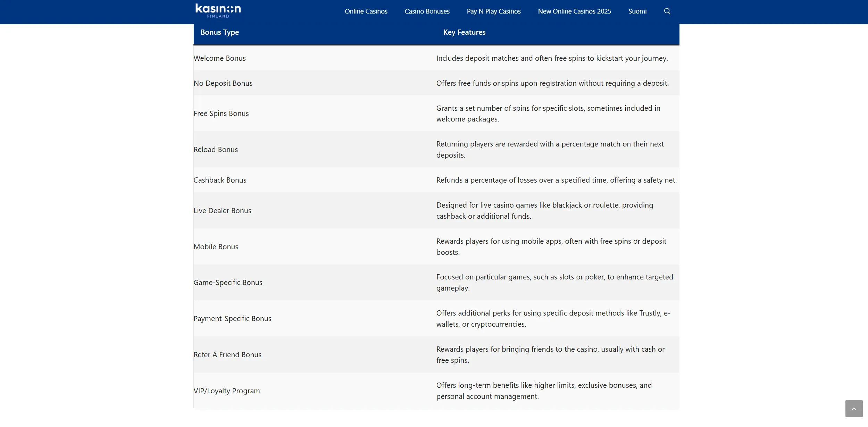
Task: Open the search magnifier icon
Action: pos(667,11)
